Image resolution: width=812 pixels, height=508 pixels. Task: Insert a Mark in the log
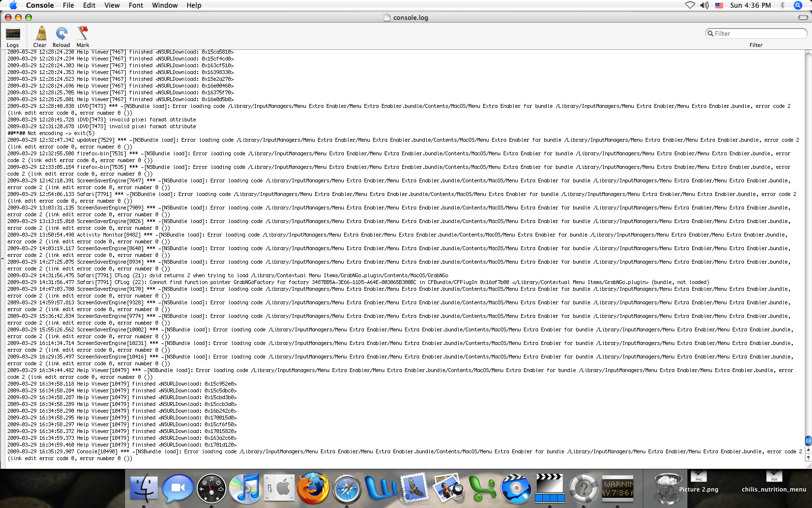click(x=83, y=37)
